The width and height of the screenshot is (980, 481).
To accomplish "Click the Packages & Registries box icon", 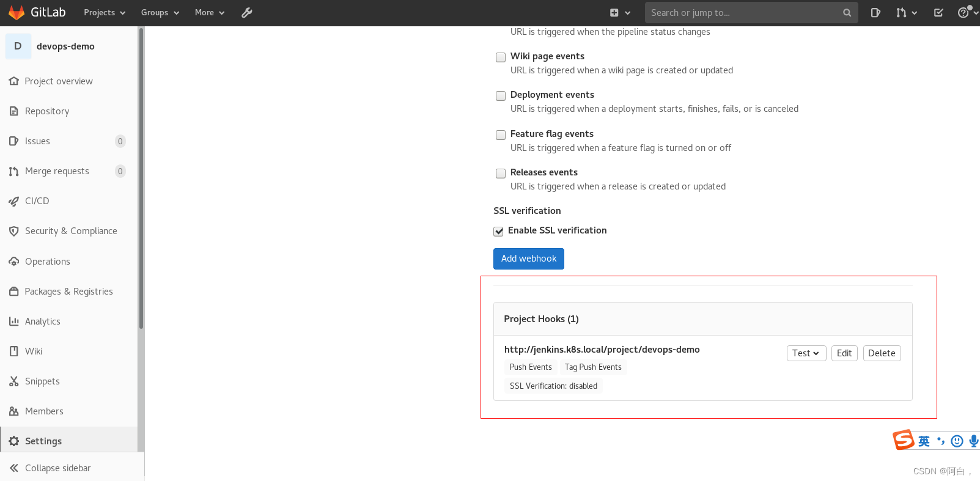I will tap(14, 292).
